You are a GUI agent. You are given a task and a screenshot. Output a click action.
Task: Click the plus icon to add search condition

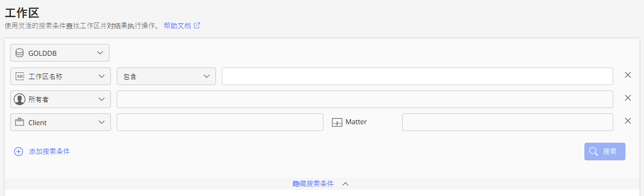point(19,152)
